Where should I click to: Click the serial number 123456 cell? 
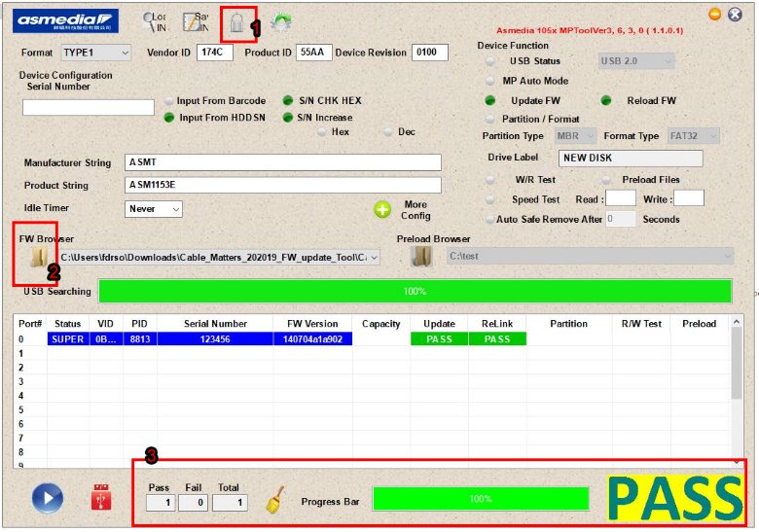215,339
